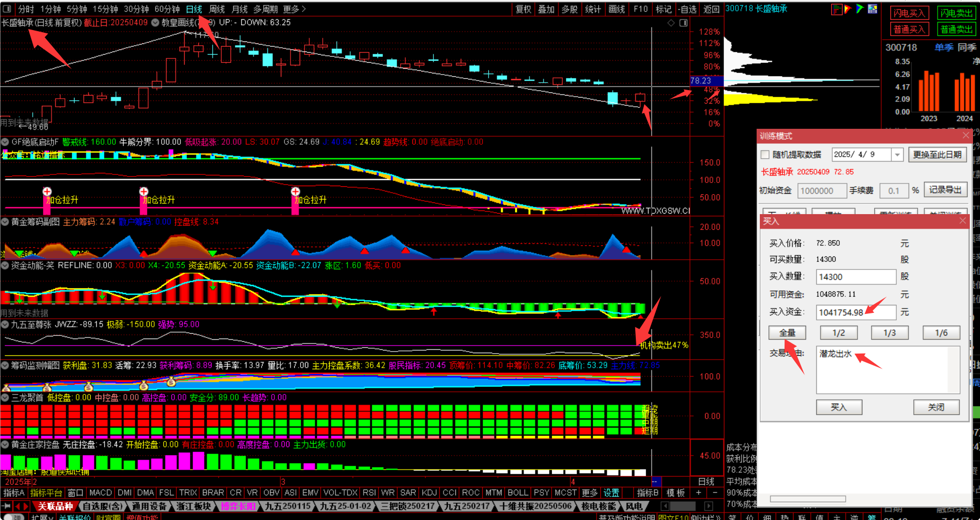Select the 多周期 view
Screen dimensions: 980x520
pyautogui.click(x=266, y=9)
